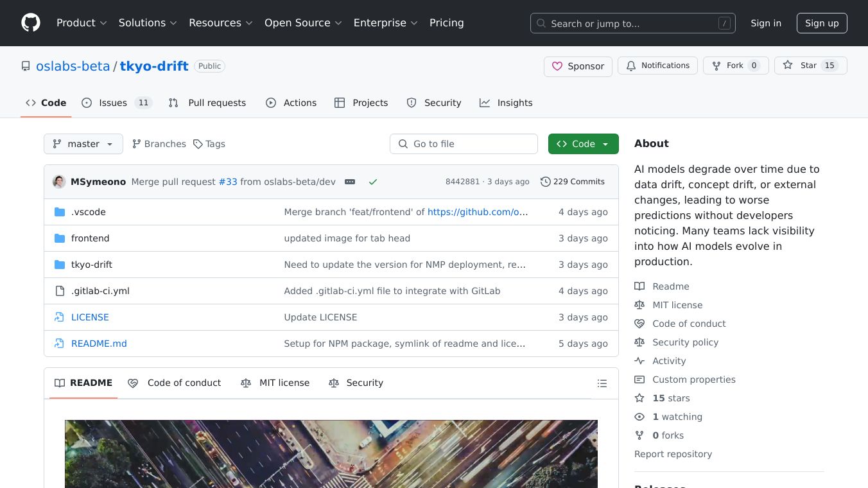
Task: Expand the Solutions navigation menu
Action: [147, 23]
